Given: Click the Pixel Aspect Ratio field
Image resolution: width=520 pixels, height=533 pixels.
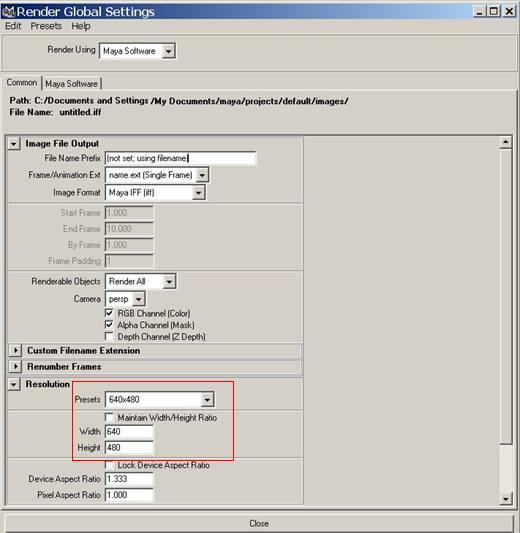Looking at the screenshot, I should (x=129, y=495).
